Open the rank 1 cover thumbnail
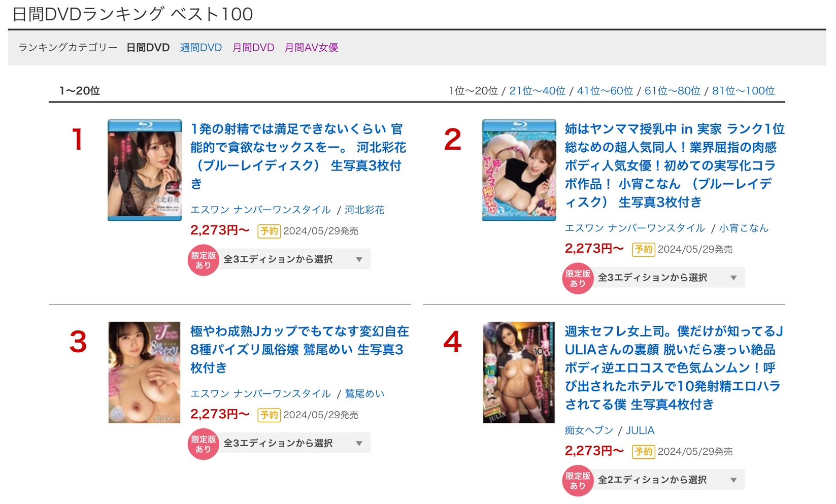Image resolution: width=836 pixels, height=504 pixels. tap(145, 170)
